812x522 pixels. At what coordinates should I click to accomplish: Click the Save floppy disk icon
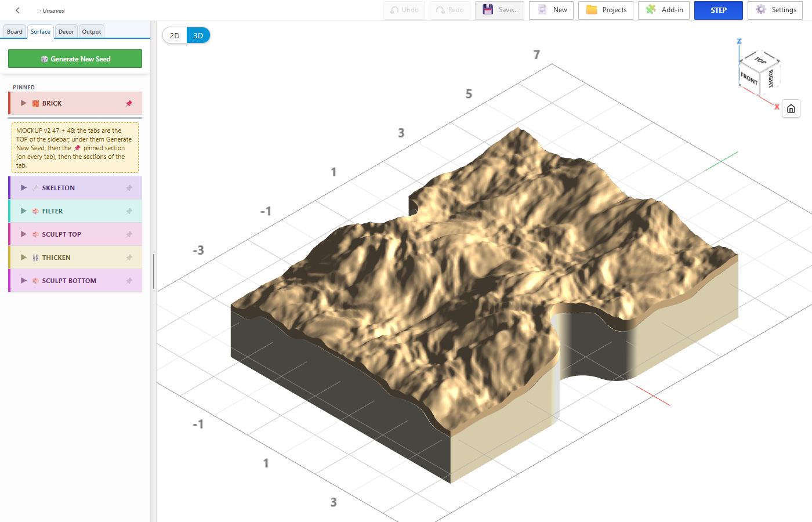pos(488,10)
